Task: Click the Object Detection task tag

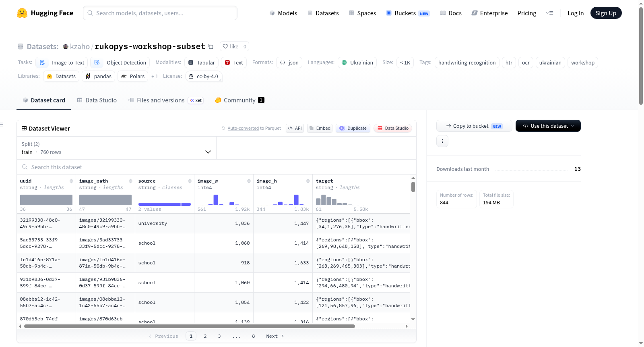Action: point(120,62)
